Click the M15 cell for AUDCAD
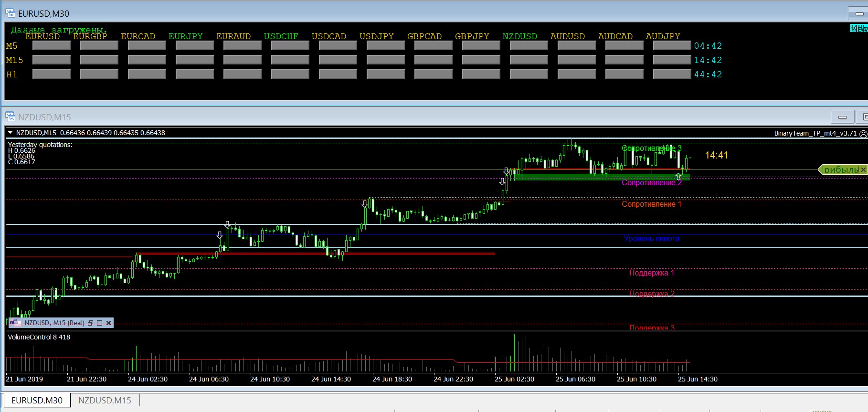This screenshot has height=412, width=868. pos(625,60)
